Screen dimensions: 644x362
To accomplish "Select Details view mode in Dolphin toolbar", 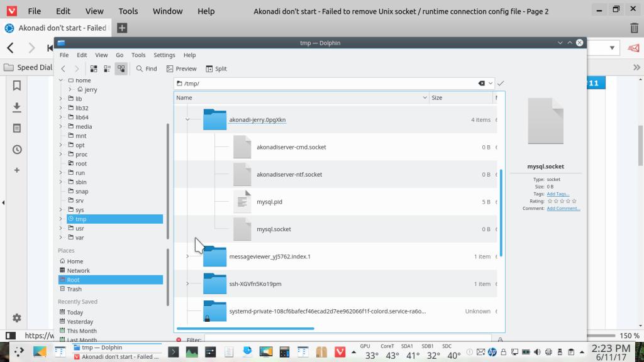I will tap(120, 69).
